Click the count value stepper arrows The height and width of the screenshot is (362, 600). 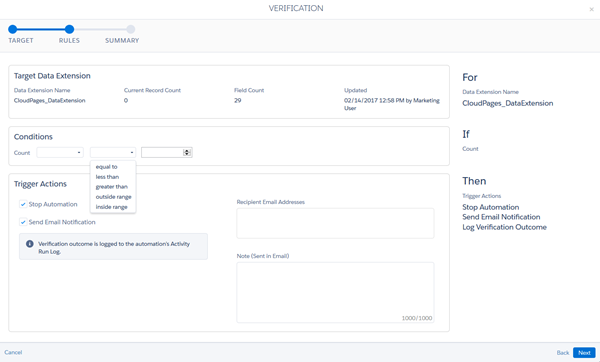(x=187, y=152)
